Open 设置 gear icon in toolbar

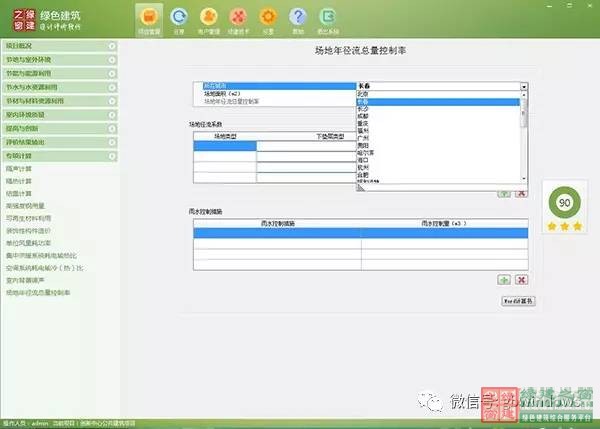pyautogui.click(x=268, y=18)
